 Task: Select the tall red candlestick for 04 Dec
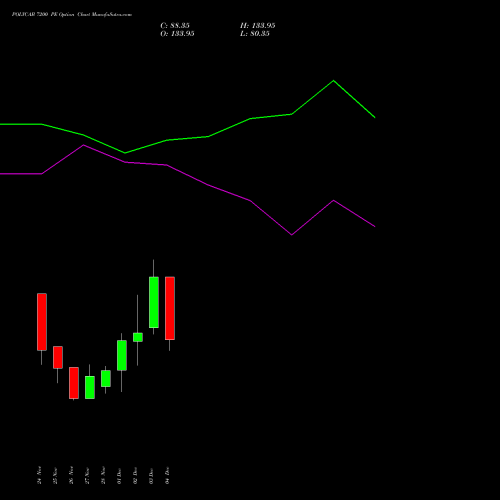(170, 308)
